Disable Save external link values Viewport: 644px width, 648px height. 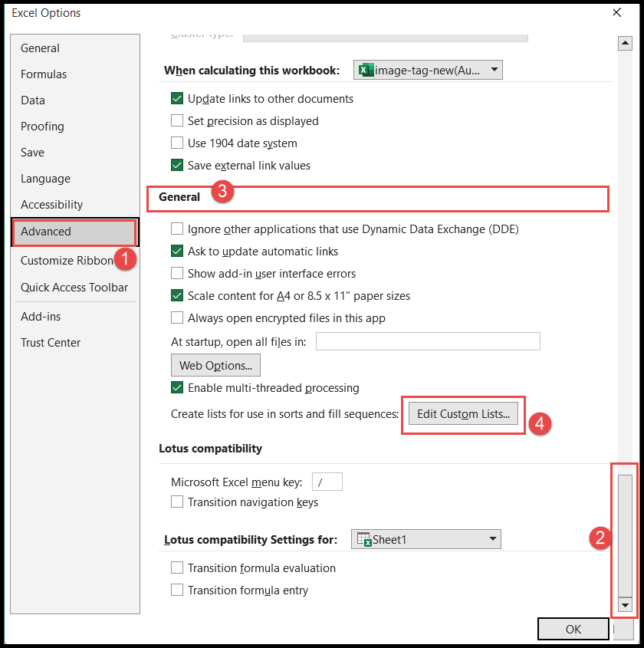[x=177, y=165]
